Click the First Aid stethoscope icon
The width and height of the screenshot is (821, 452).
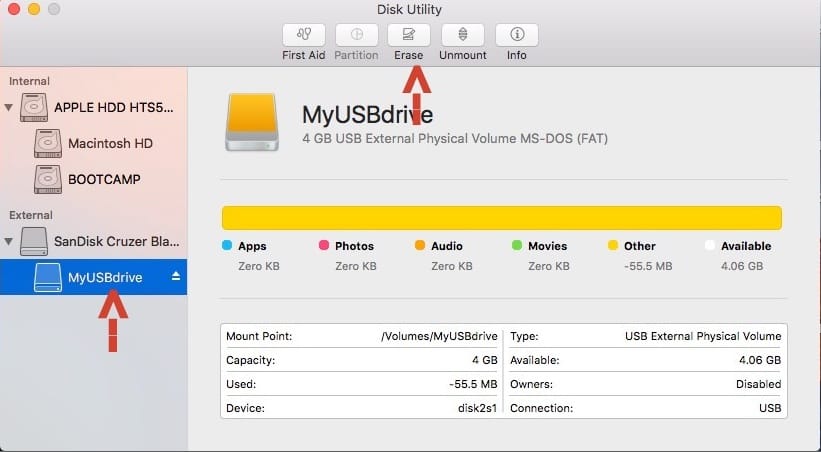point(304,35)
